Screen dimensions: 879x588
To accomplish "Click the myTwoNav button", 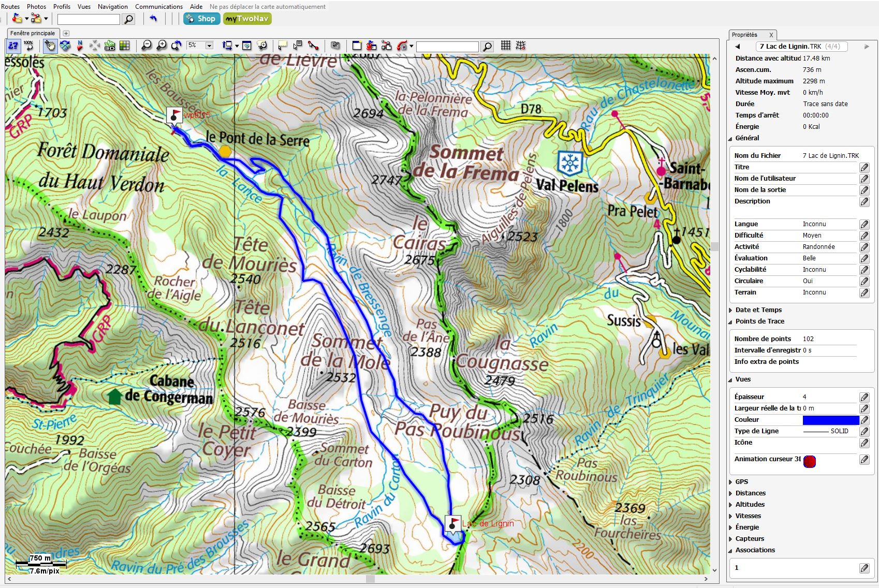I will coord(247,19).
